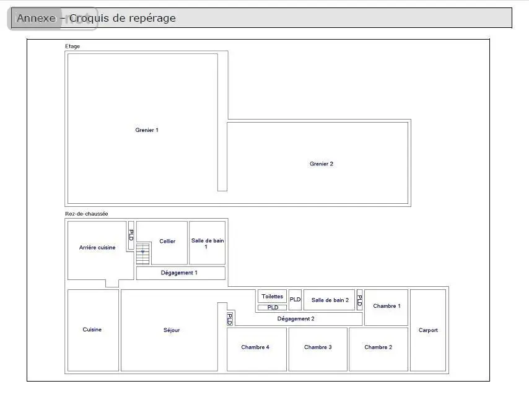Select the Salle de bain 2 room
Viewport: 529px width, 420px height.
point(330,300)
